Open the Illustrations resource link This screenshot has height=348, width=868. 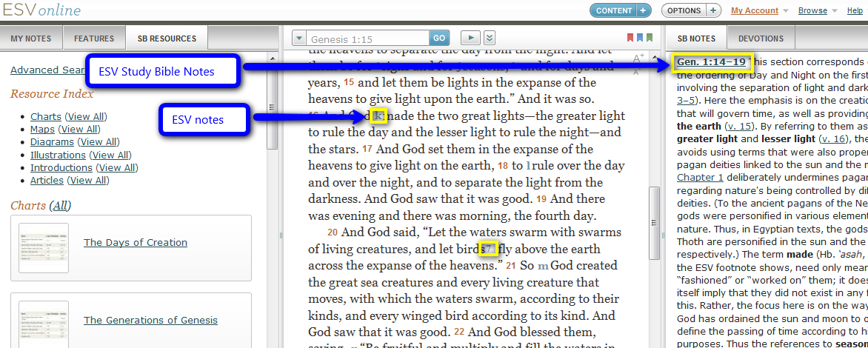pos(58,155)
